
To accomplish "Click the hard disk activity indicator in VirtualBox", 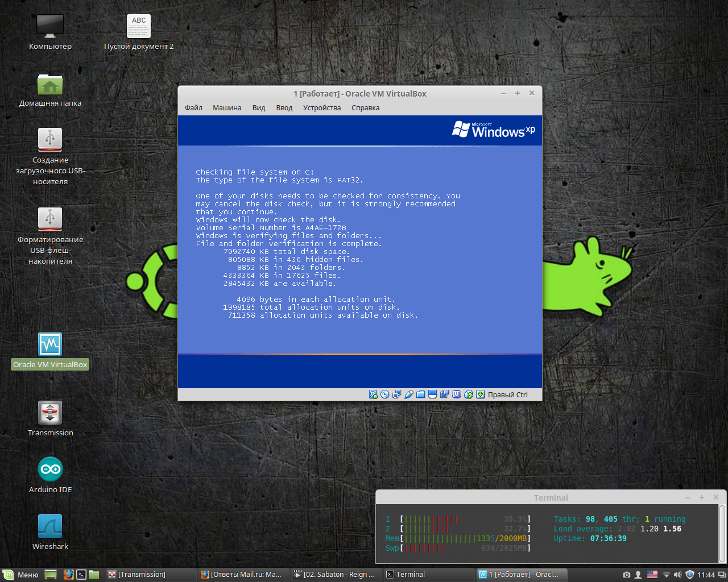I will pos(373,394).
